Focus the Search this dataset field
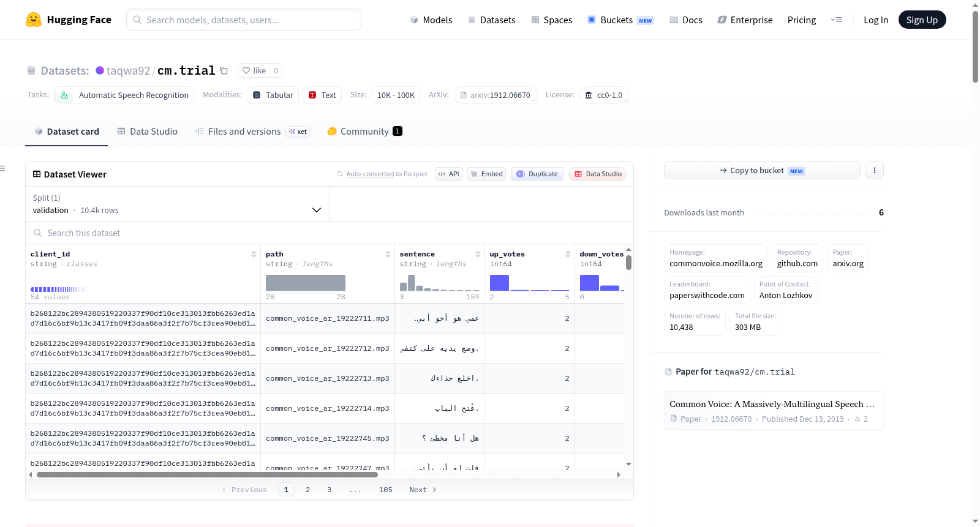The height and width of the screenshot is (527, 980). pos(330,233)
